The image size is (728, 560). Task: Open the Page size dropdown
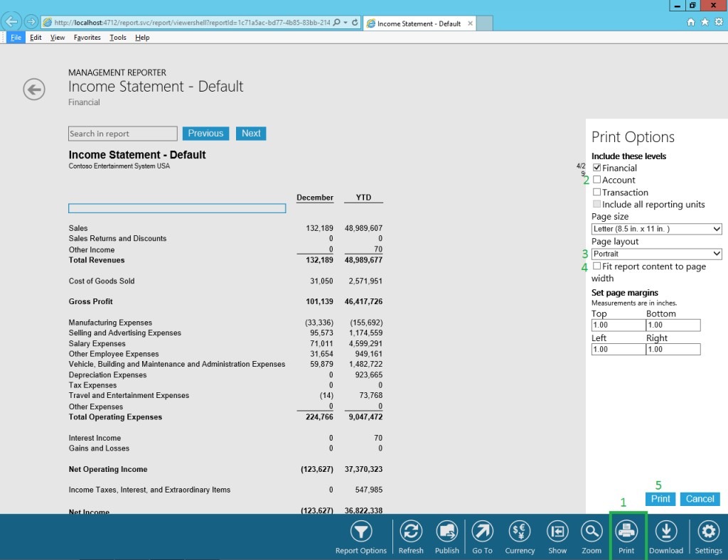click(x=655, y=228)
